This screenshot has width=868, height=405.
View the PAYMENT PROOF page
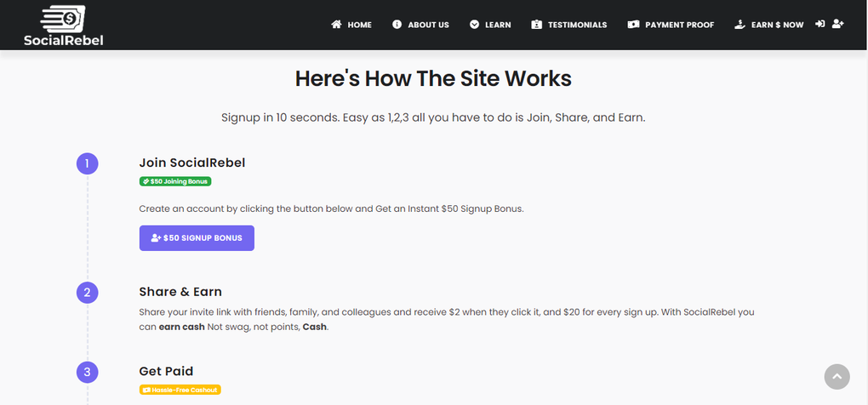click(680, 25)
